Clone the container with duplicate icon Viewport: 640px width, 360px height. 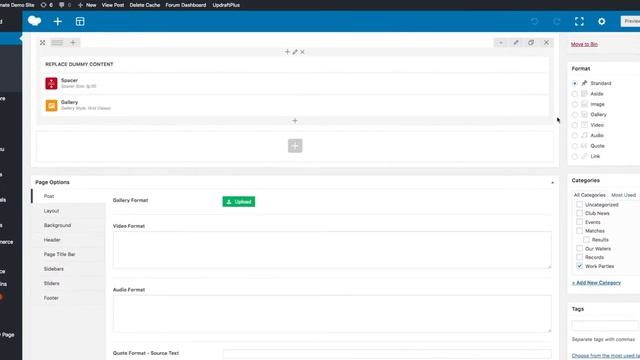click(x=531, y=42)
